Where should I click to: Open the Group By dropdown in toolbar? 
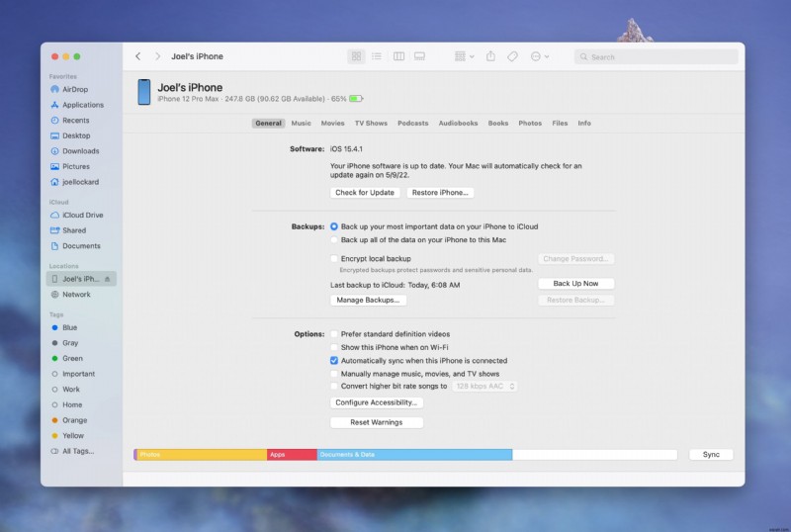(x=464, y=57)
